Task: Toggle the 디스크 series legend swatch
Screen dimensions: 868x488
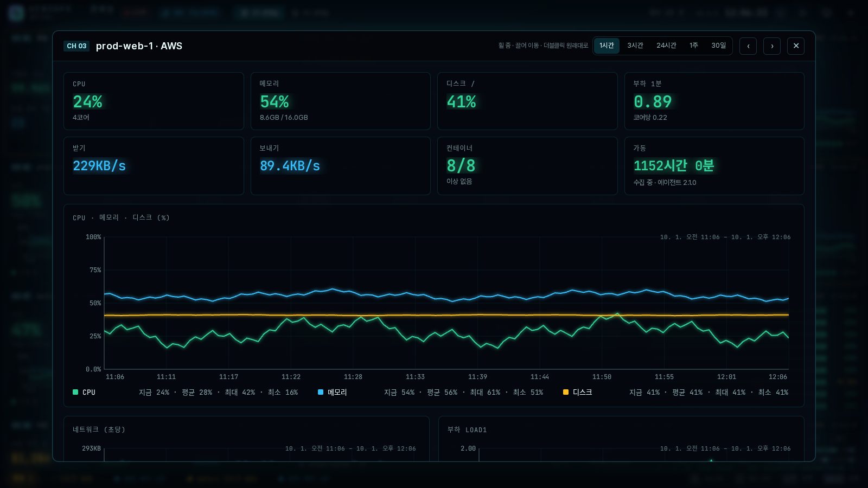Action: pyautogui.click(x=566, y=392)
